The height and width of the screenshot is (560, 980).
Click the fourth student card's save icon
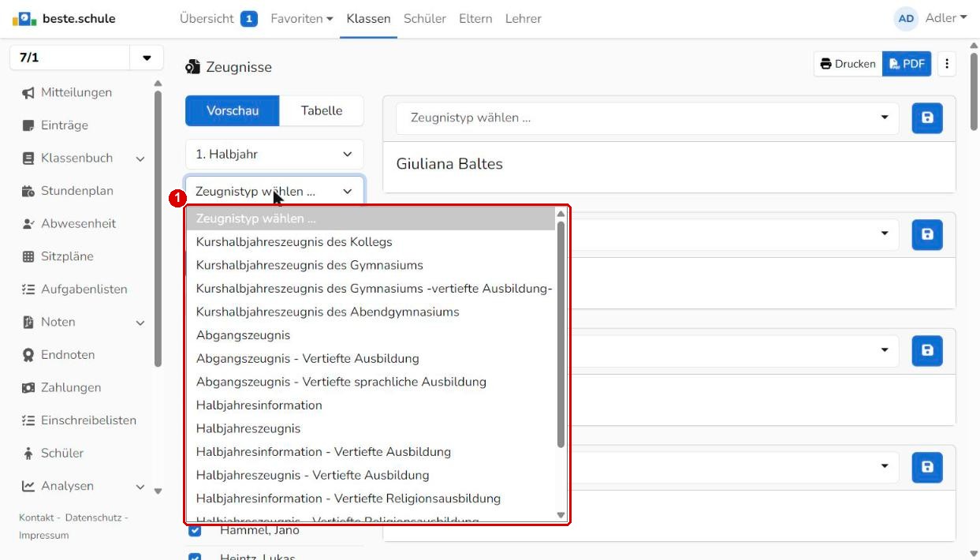927,467
